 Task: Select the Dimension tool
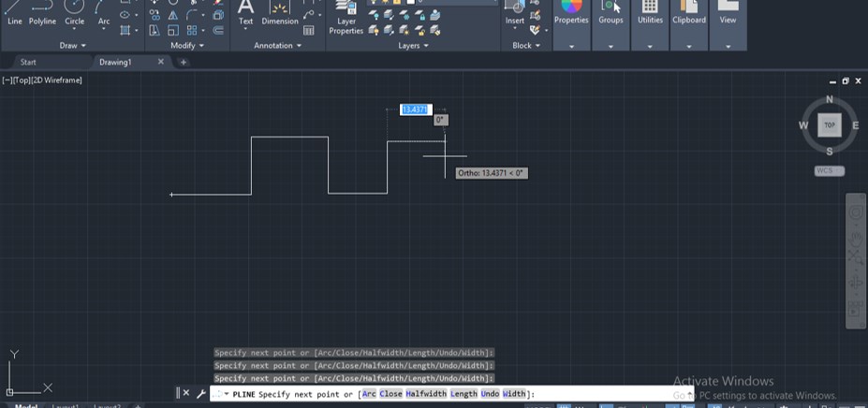(280, 13)
